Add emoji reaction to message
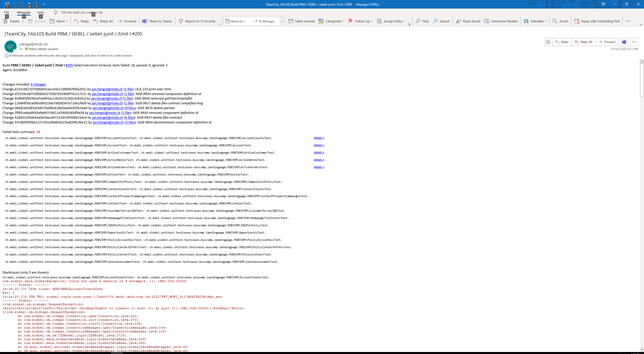 (x=548, y=42)
